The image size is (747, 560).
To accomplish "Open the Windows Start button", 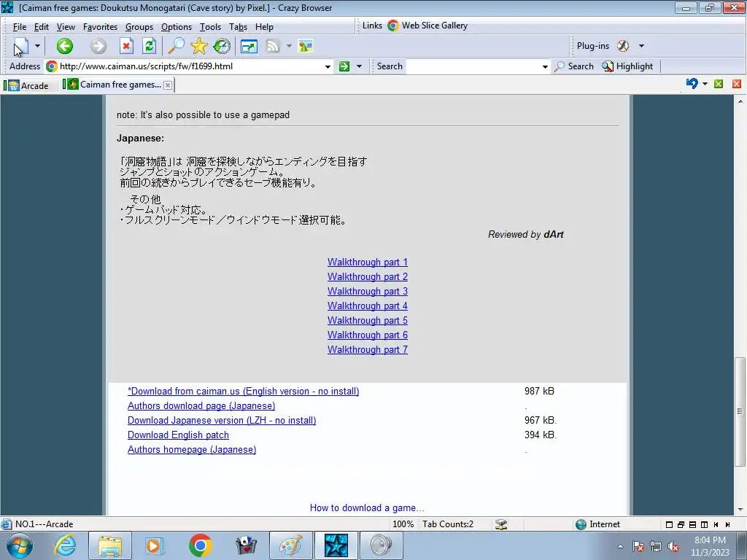I will coord(19,545).
